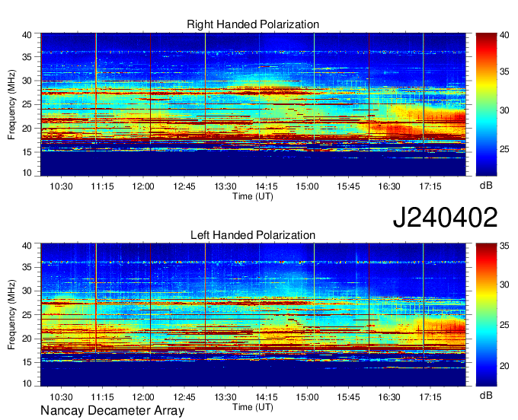Click the 13:30 time tick of the right-handed plot
Image resolution: width=518 pixels, height=420 pixels.
click(225, 186)
